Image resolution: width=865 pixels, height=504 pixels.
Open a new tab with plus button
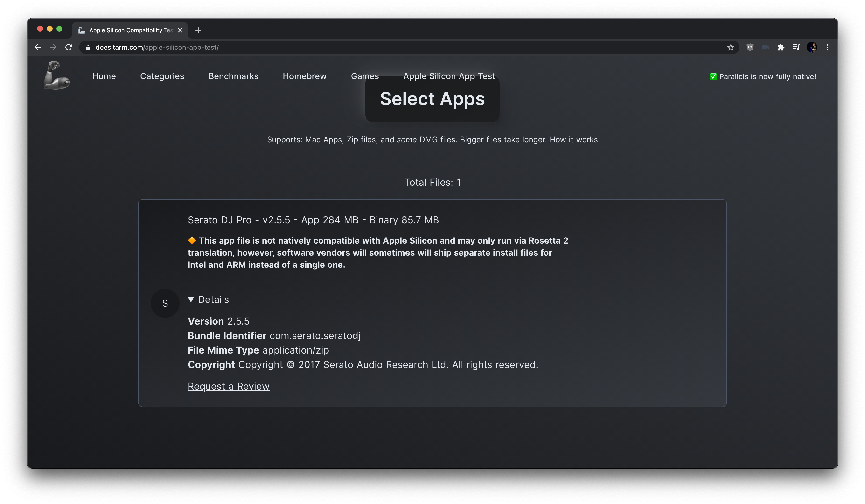click(198, 31)
